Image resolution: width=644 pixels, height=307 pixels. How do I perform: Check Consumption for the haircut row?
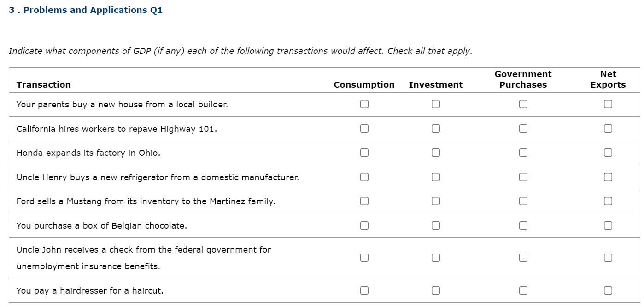coord(364,290)
